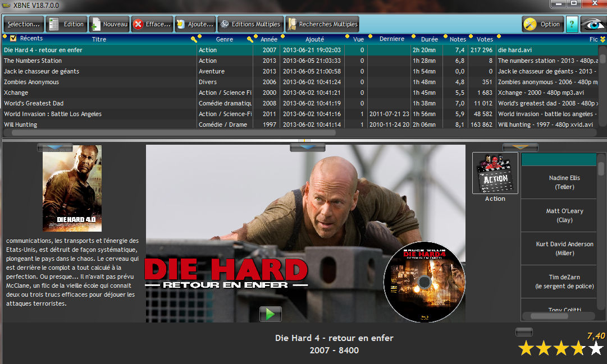Launch Recherches Multiples search tool

coord(322,24)
